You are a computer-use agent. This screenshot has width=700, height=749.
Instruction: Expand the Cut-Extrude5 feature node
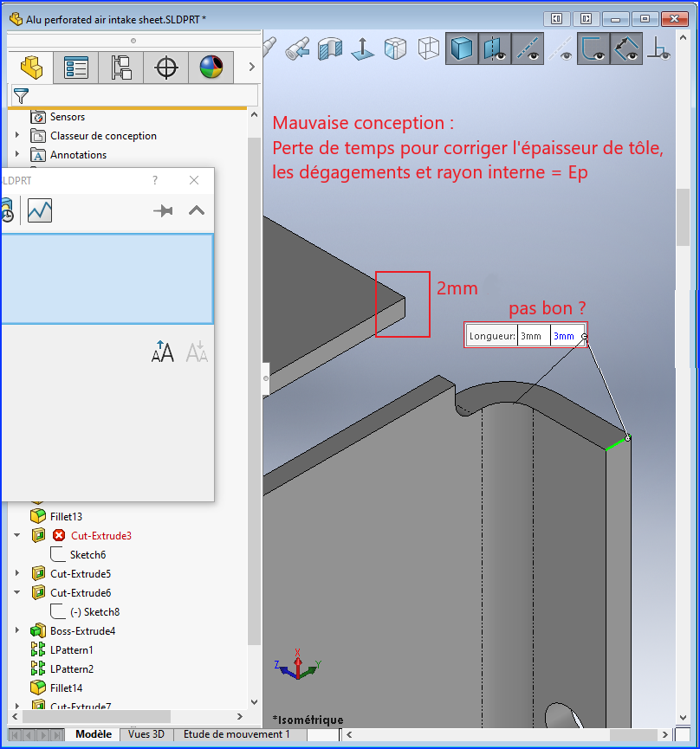pyautogui.click(x=17, y=573)
